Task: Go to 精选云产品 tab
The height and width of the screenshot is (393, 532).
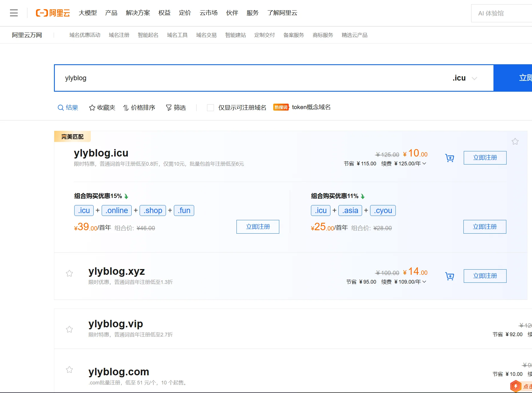Action: [x=355, y=35]
